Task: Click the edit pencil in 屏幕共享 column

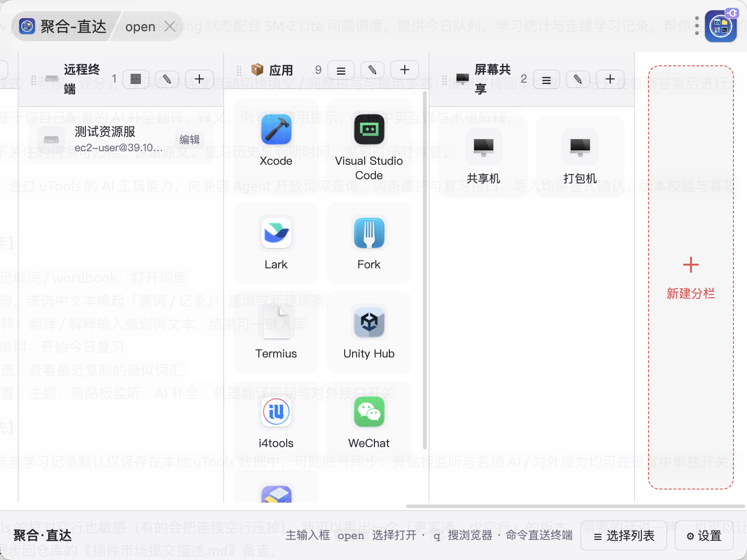Action: [578, 79]
